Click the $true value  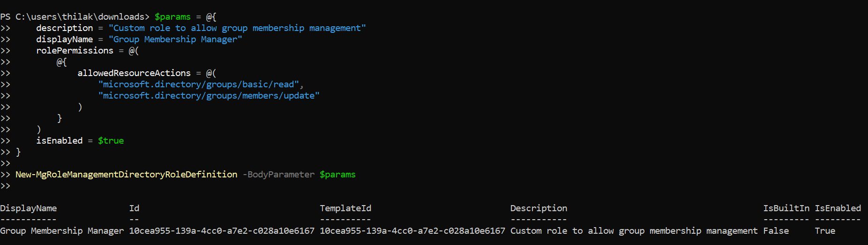point(111,141)
